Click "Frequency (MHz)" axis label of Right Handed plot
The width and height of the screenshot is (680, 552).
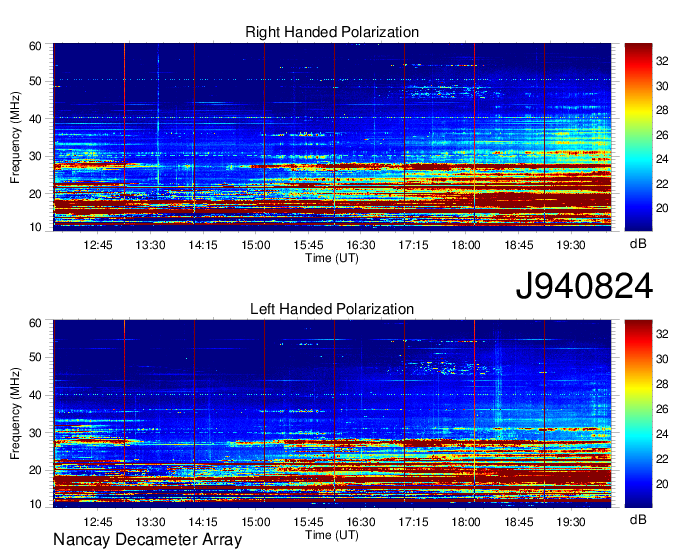pyautogui.click(x=15, y=137)
